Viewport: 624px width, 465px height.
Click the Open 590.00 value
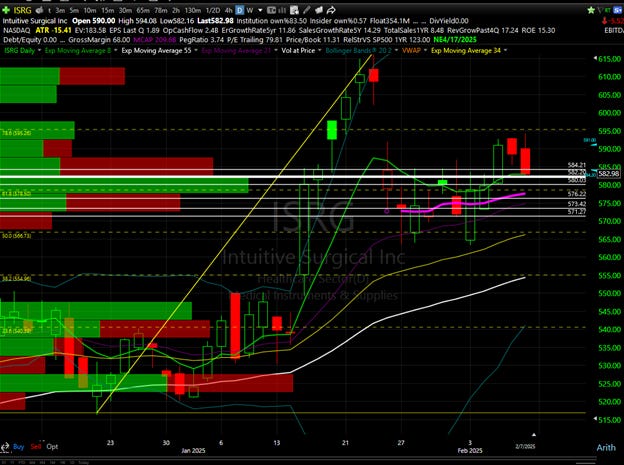coord(94,21)
